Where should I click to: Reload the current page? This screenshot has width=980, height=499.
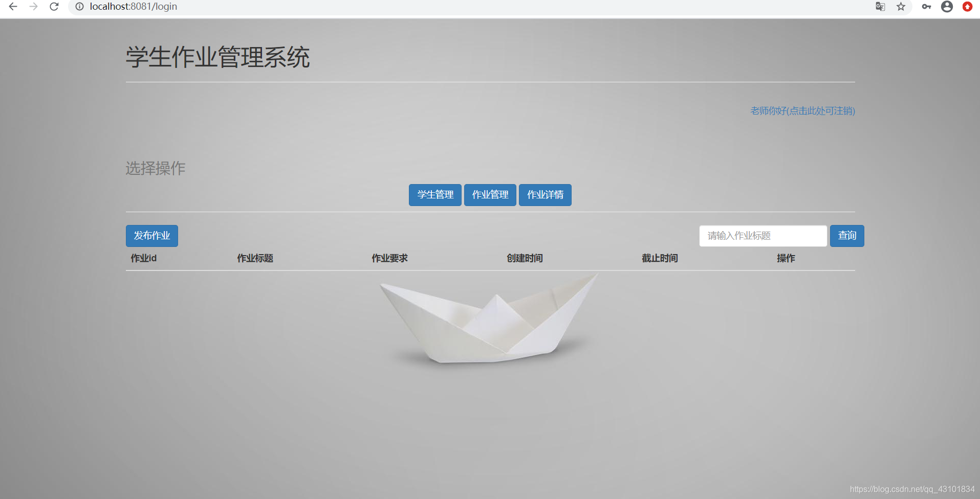click(54, 7)
